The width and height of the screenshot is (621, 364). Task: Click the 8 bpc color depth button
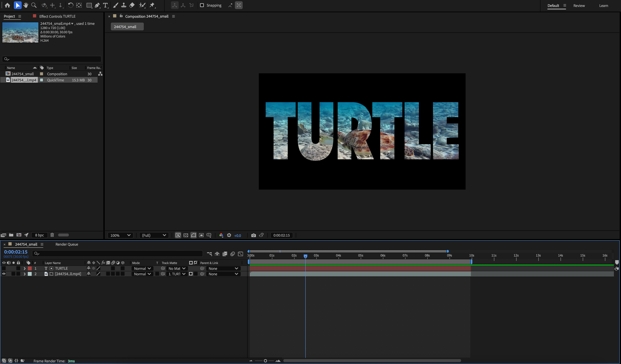pyautogui.click(x=39, y=235)
